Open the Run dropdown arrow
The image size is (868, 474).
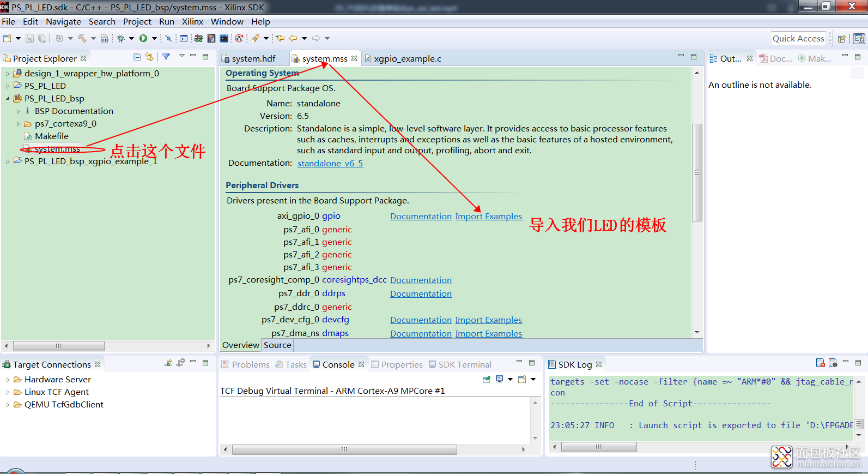(154, 38)
